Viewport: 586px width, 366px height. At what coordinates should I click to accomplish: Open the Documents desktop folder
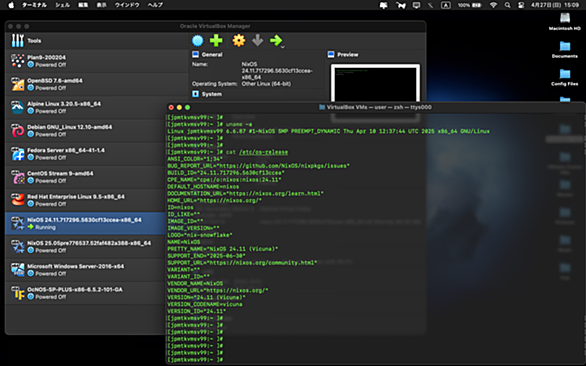pyautogui.click(x=565, y=49)
